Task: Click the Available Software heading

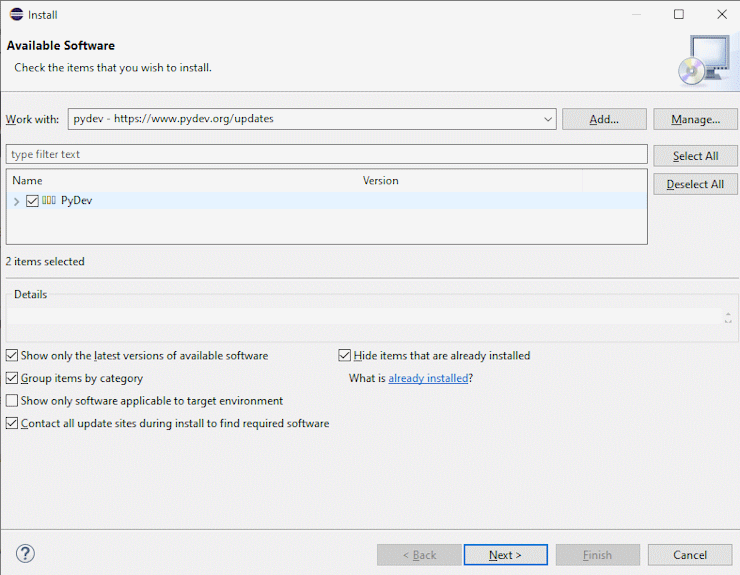Action: (60, 45)
